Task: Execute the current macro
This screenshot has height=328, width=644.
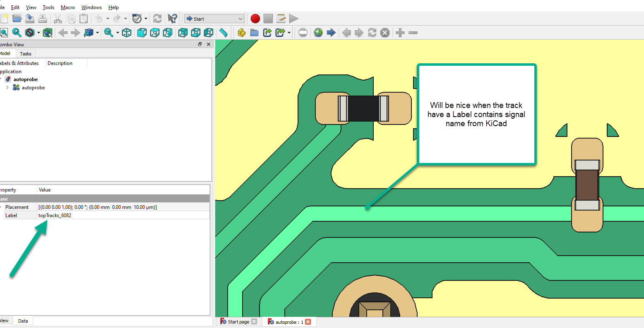Action: 294,18
